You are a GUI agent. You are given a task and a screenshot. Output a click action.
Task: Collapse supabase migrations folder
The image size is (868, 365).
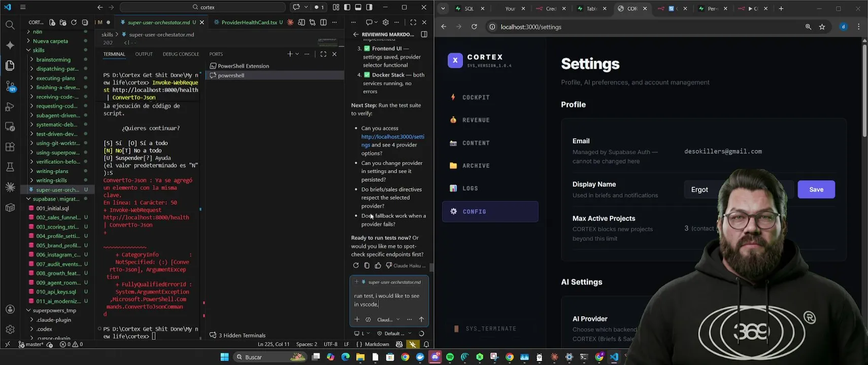[x=56, y=199]
